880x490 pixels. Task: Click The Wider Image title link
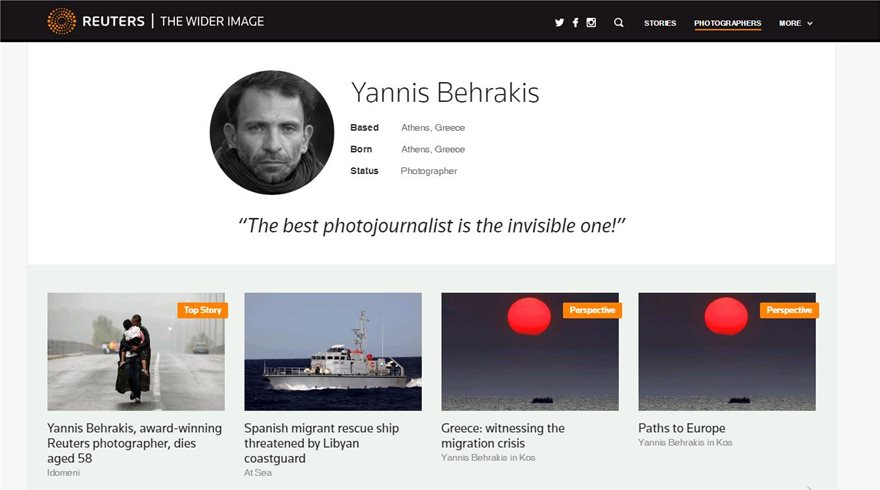(x=212, y=21)
